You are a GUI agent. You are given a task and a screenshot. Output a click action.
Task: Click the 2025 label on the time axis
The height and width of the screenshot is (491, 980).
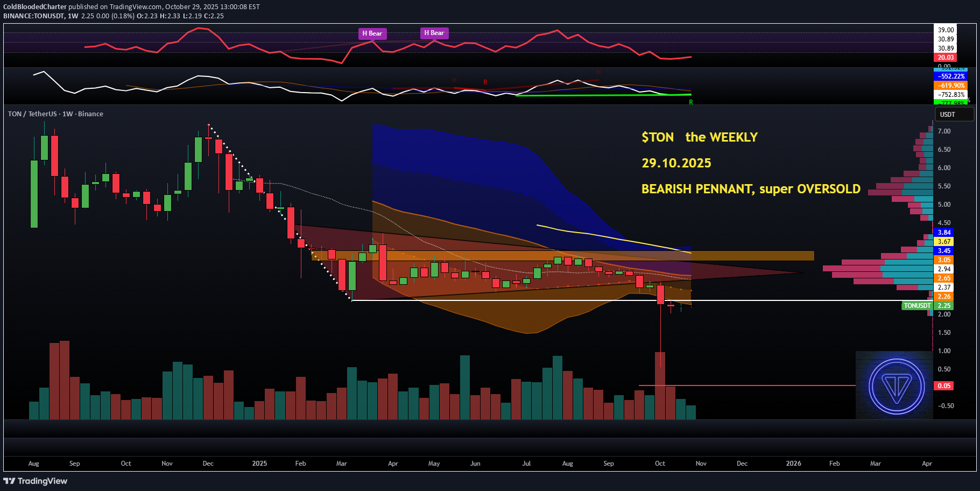pos(259,464)
